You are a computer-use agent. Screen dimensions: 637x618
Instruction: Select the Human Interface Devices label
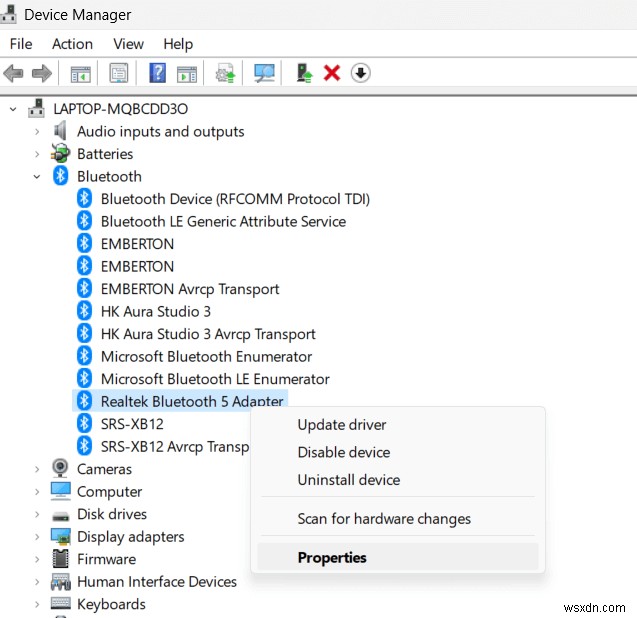[157, 582]
